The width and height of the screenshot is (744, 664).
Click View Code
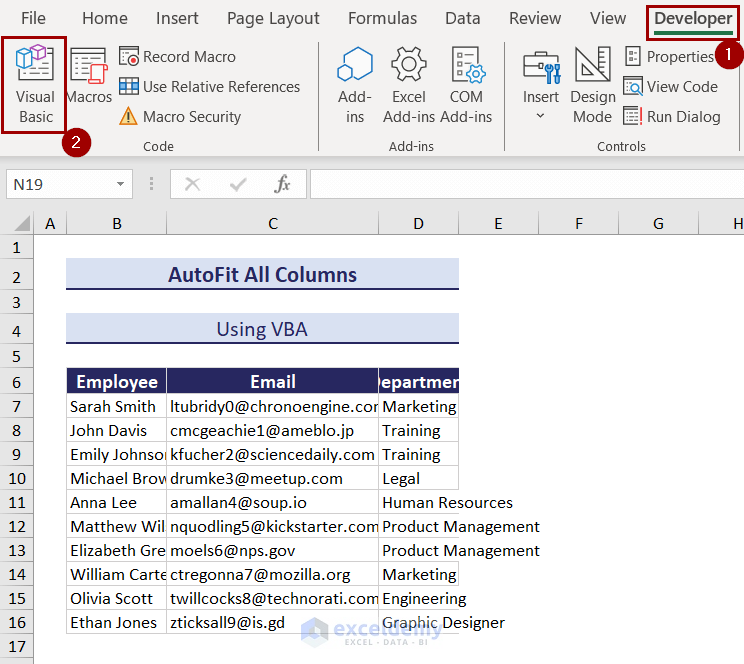(670, 87)
